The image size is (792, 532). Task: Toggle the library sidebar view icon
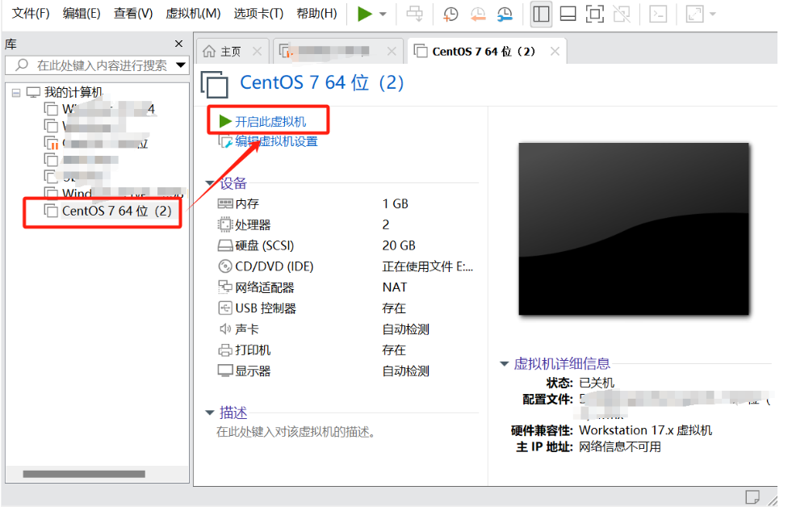541,15
